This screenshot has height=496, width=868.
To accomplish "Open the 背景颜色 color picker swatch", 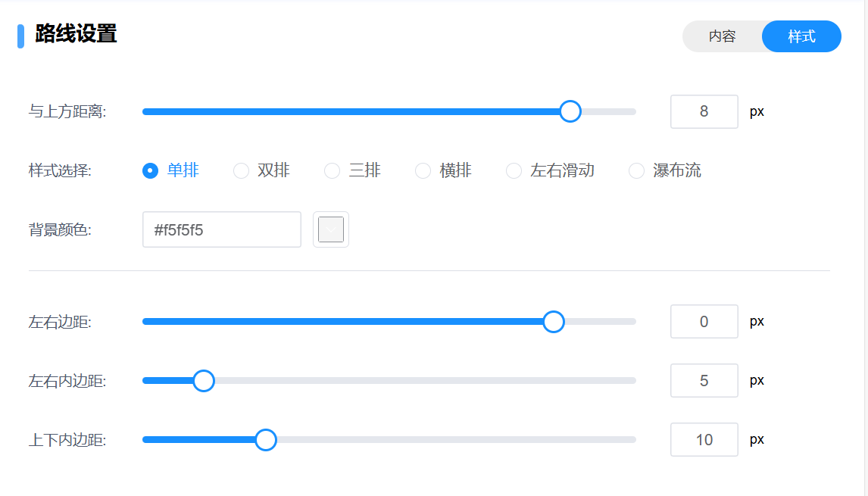I will tap(331, 229).
